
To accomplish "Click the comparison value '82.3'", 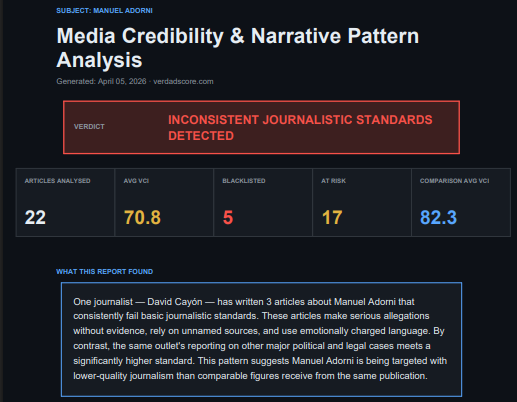I will coord(438,218).
